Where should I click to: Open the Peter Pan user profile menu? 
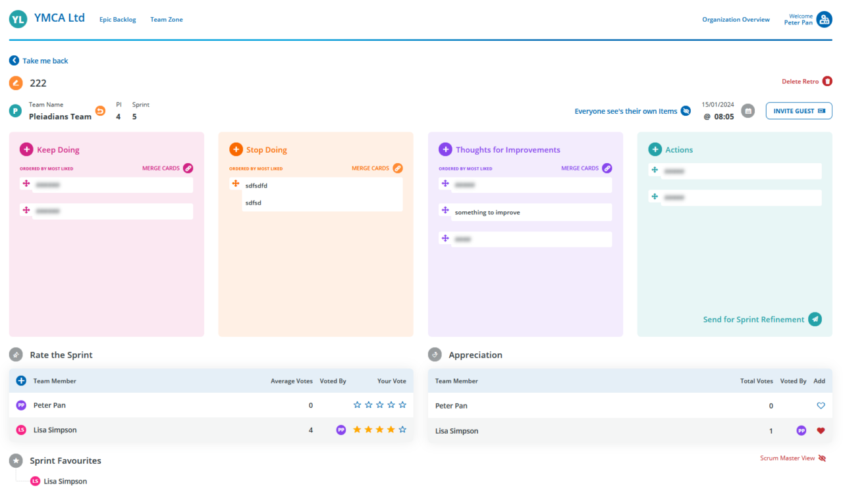pyautogui.click(x=824, y=20)
